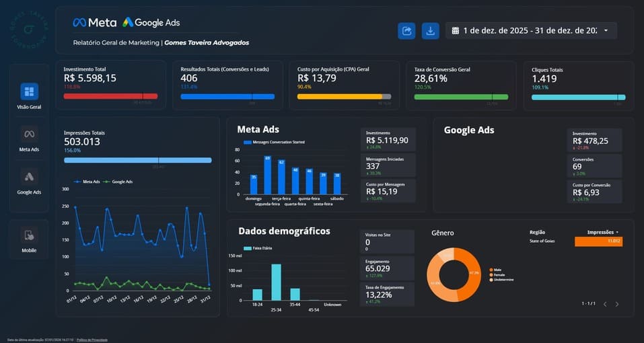Open the Google Ads sidebar icon
Screen dimensions: 644x343
click(x=30, y=176)
